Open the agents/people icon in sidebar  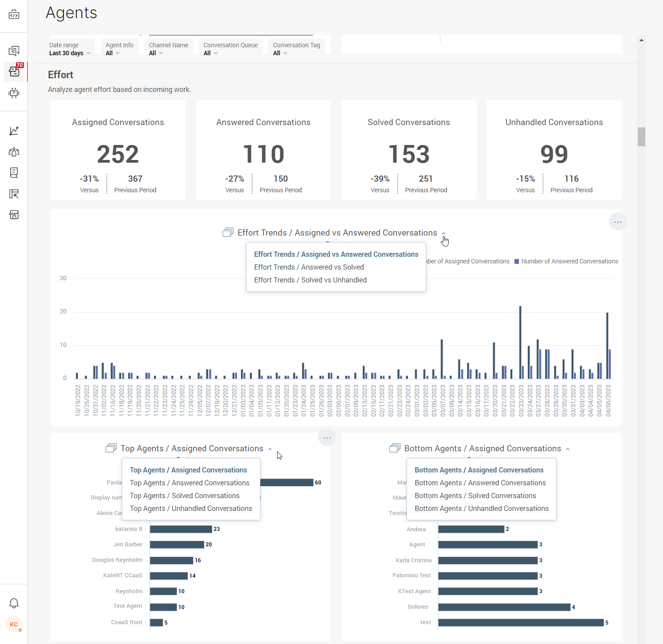click(x=14, y=152)
